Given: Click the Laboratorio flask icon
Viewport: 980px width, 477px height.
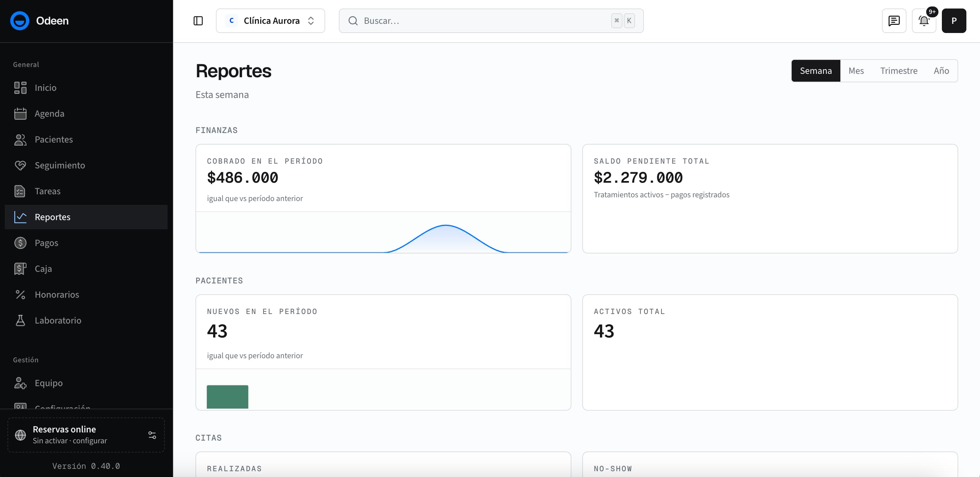Looking at the screenshot, I should pos(20,320).
